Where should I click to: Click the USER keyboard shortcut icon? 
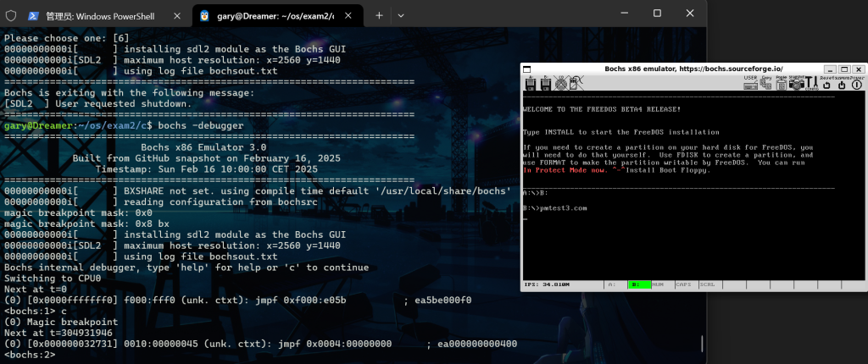[x=750, y=83]
